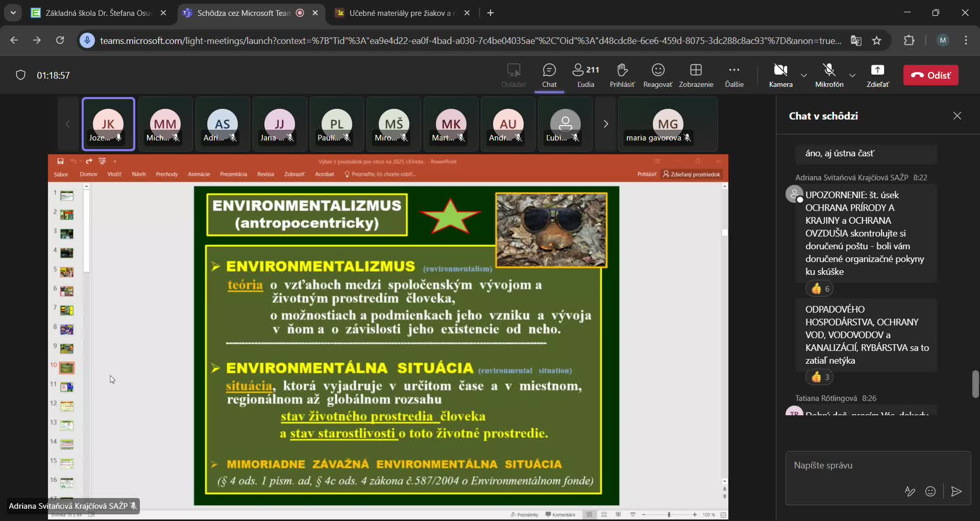Open microphone options chevron
980x521 pixels.
852,75
